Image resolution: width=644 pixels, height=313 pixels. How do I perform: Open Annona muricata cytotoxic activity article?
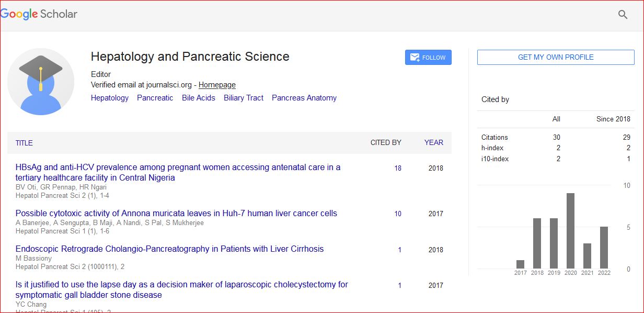176,214
